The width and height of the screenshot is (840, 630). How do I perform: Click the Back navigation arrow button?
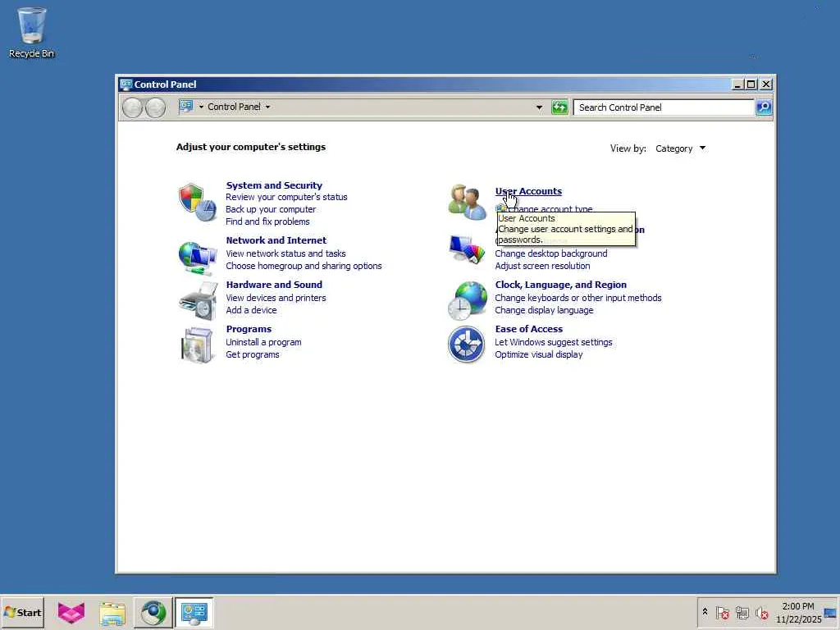(x=132, y=107)
